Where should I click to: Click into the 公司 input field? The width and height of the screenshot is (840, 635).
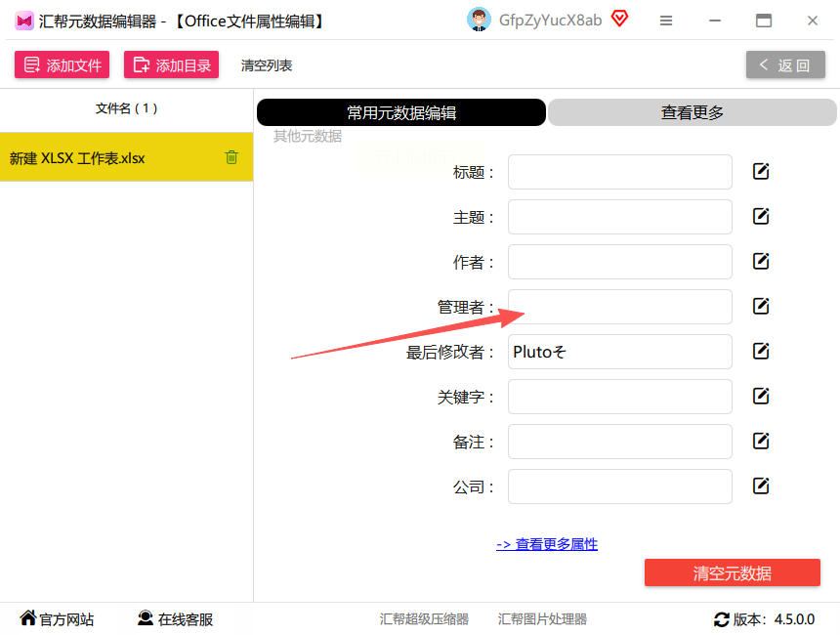(x=620, y=487)
